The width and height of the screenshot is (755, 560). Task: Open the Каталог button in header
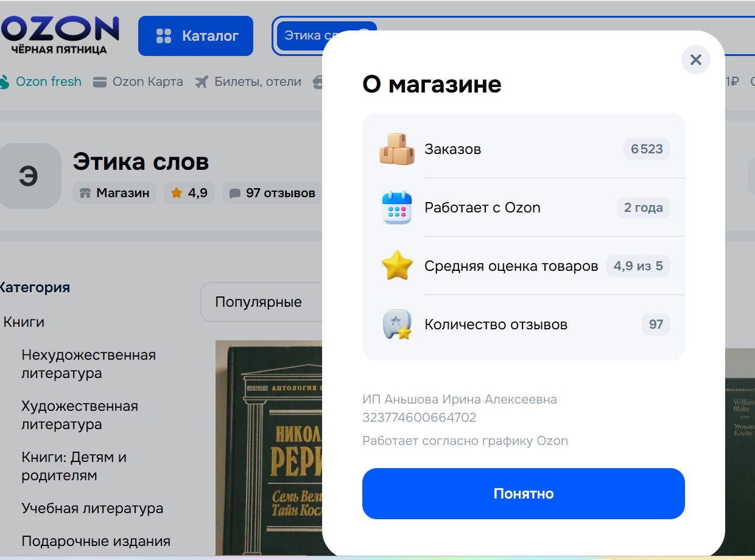pos(195,36)
